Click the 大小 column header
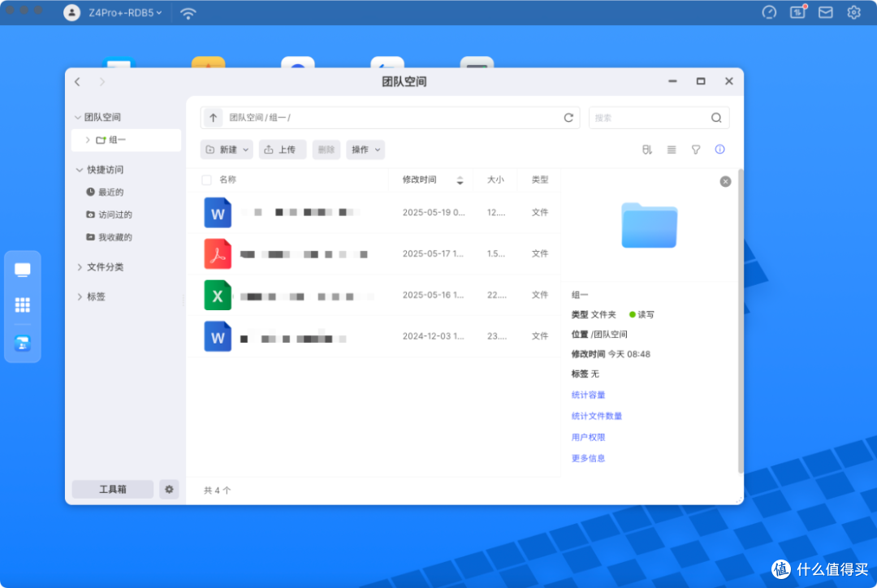 point(495,179)
